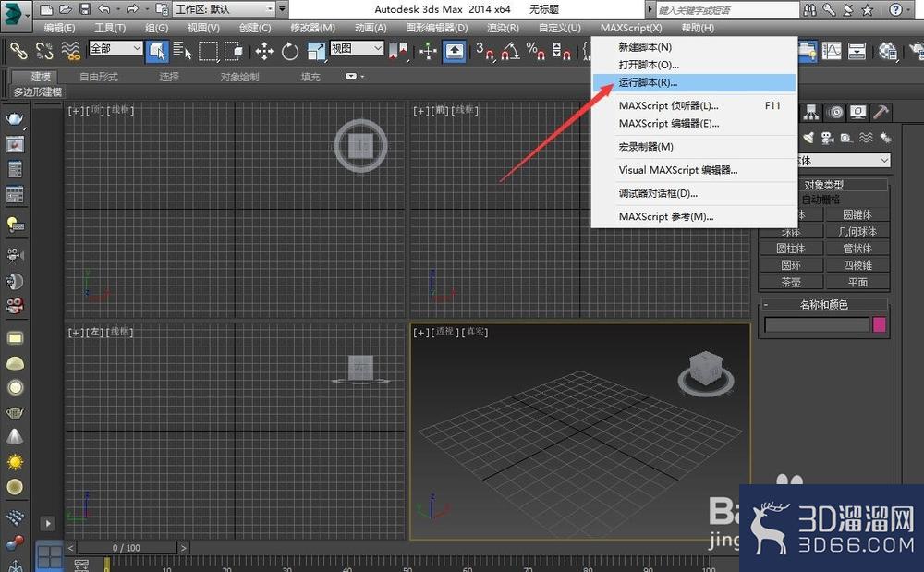
Task: Select the Systems gear category icon
Action: click(884, 138)
